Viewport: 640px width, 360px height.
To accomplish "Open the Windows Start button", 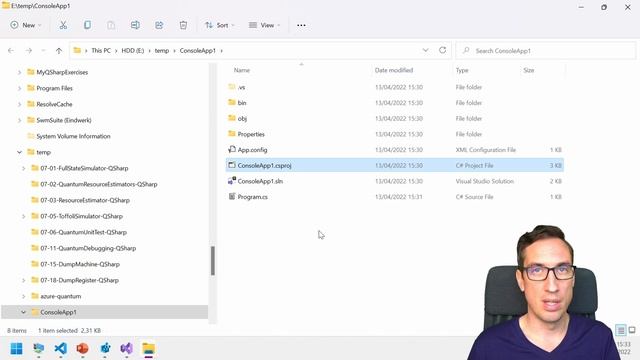I will point(16,349).
